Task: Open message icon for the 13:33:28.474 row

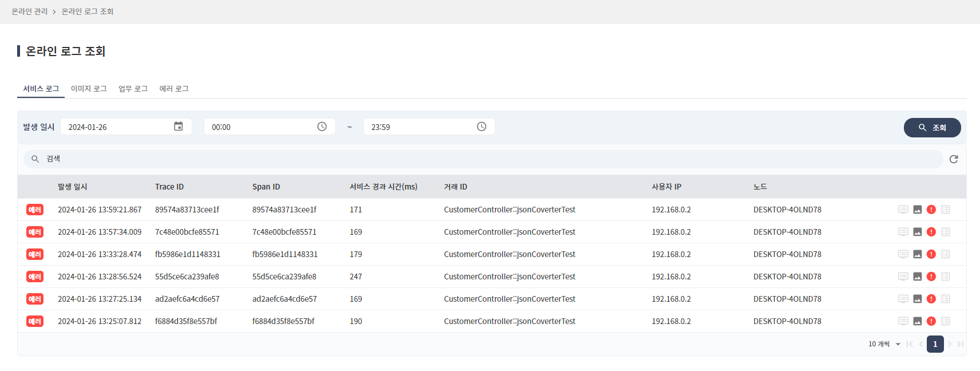Action: [x=903, y=254]
